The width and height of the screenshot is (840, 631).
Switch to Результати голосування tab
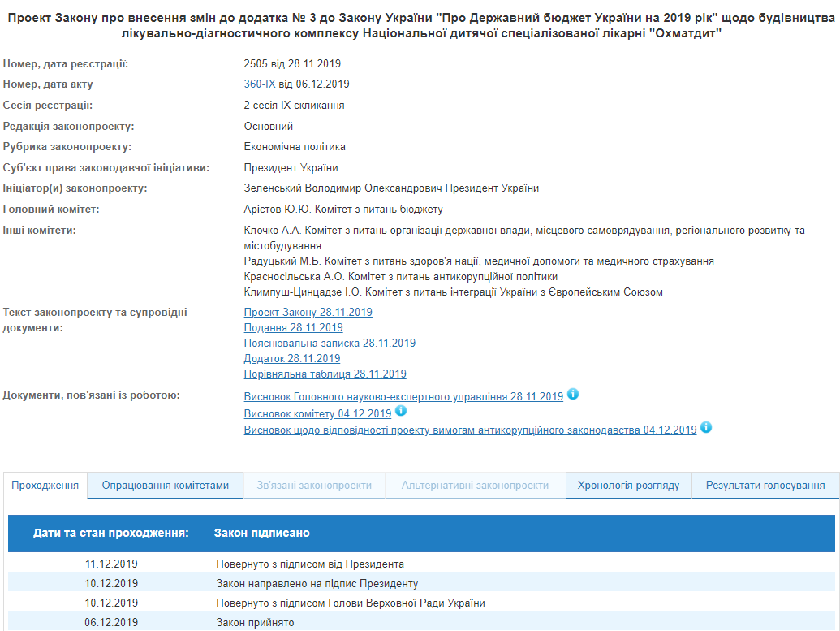tap(765, 486)
